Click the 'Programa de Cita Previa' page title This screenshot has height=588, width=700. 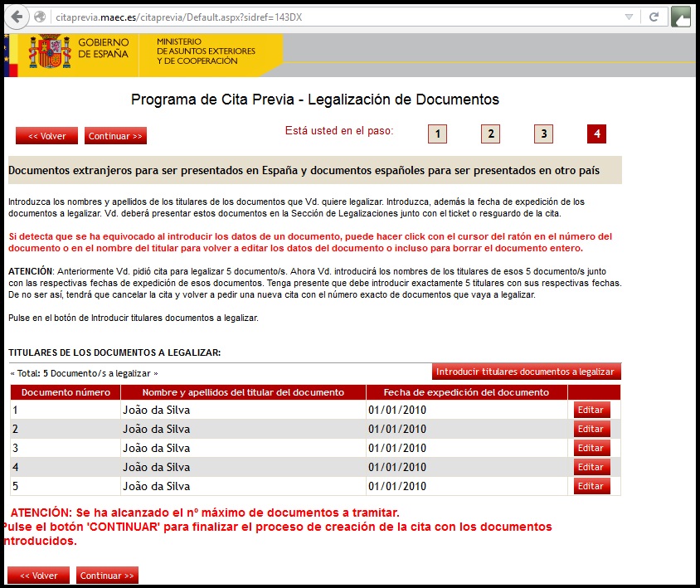click(x=314, y=100)
